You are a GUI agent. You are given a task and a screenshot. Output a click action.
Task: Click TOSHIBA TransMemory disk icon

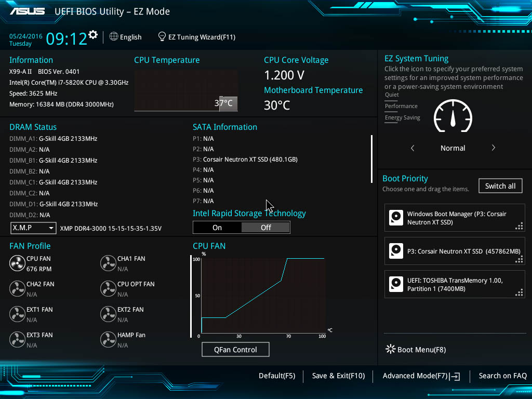pos(396,284)
